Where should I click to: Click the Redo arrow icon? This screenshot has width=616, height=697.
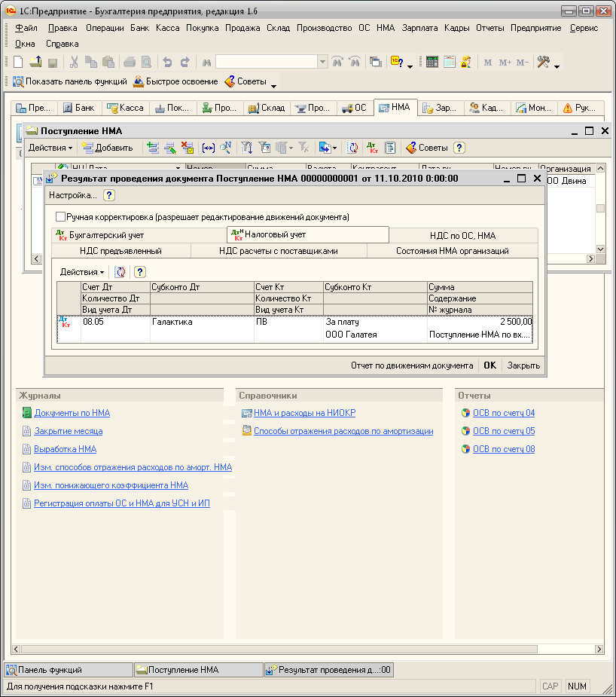point(184,62)
